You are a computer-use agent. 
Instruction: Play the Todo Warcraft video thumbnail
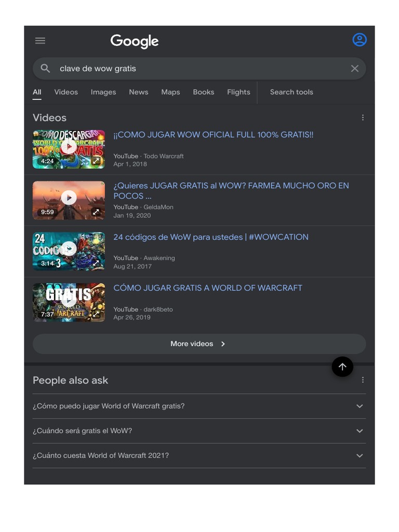click(69, 149)
